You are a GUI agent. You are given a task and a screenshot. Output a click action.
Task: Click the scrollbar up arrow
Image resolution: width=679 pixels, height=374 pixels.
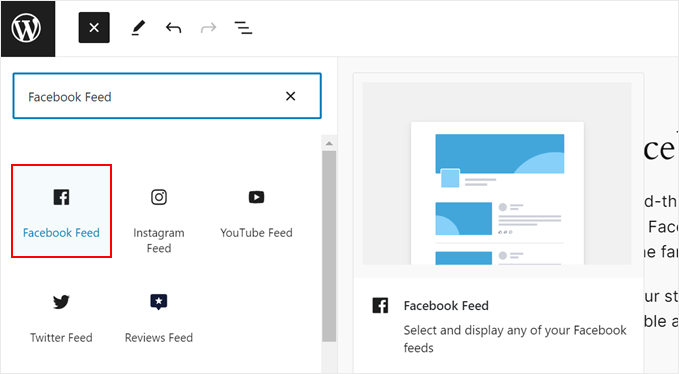tap(329, 143)
